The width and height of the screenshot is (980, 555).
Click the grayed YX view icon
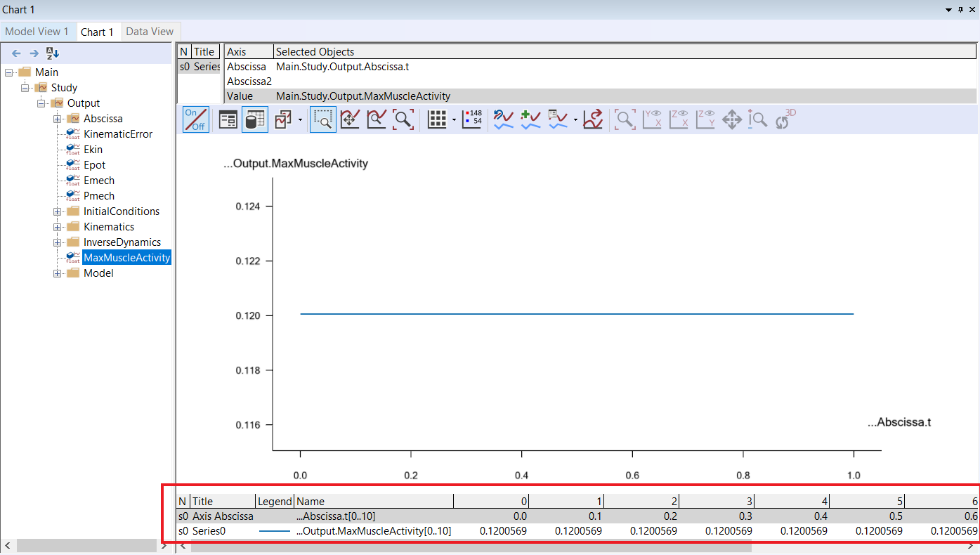(x=652, y=119)
